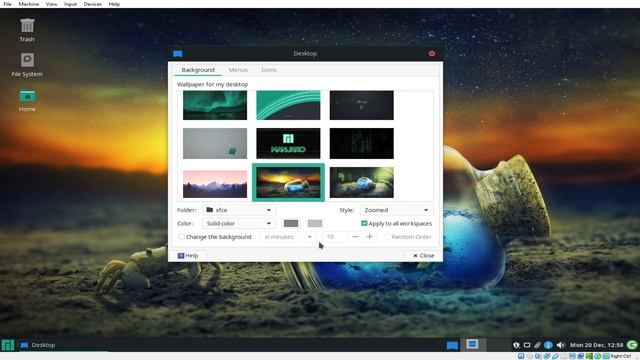Select the Manjaro logo wallpaper thumbnail
The image size is (640, 360).
tap(288, 143)
